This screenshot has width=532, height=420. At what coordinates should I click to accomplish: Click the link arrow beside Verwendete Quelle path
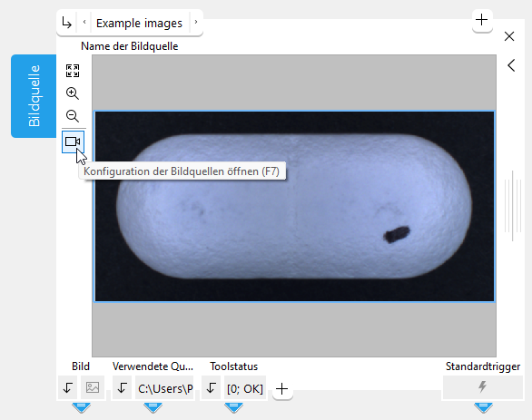[123, 387]
